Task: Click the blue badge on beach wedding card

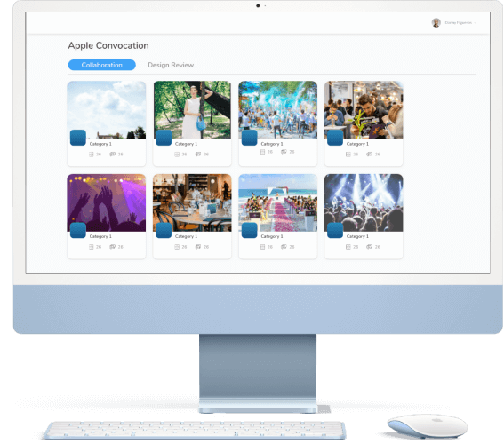Action: pyautogui.click(x=249, y=230)
